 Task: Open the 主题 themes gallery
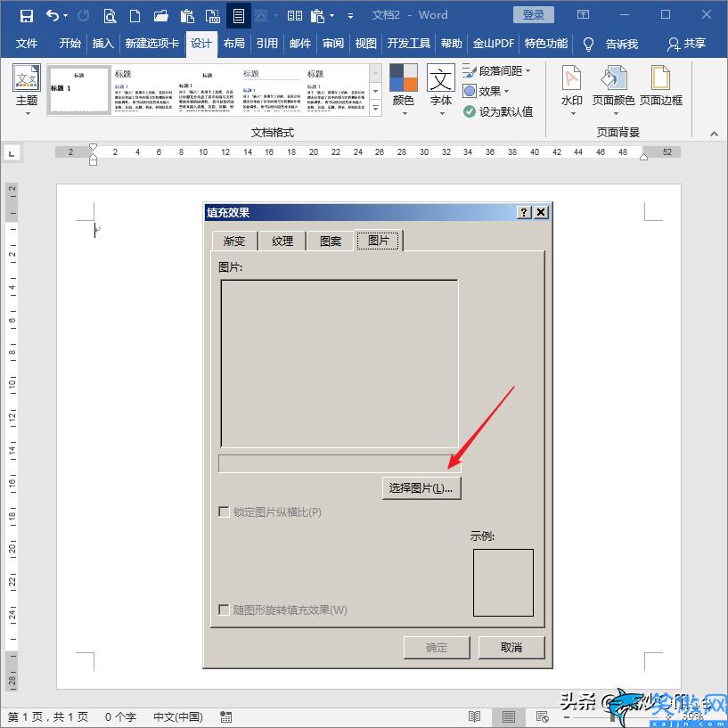27,90
